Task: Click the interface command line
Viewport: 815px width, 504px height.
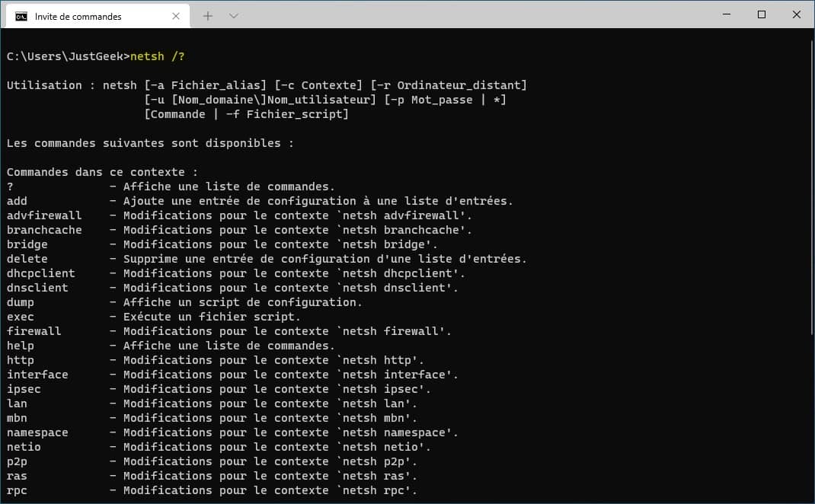Action: click(x=232, y=375)
